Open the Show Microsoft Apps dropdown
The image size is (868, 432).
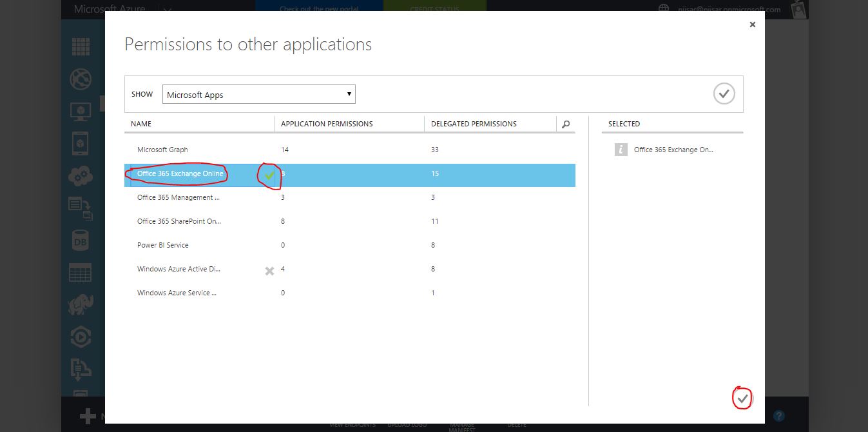pyautogui.click(x=258, y=94)
